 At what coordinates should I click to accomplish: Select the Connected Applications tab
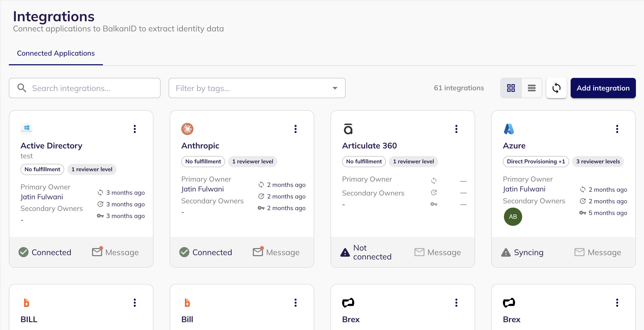click(x=56, y=53)
